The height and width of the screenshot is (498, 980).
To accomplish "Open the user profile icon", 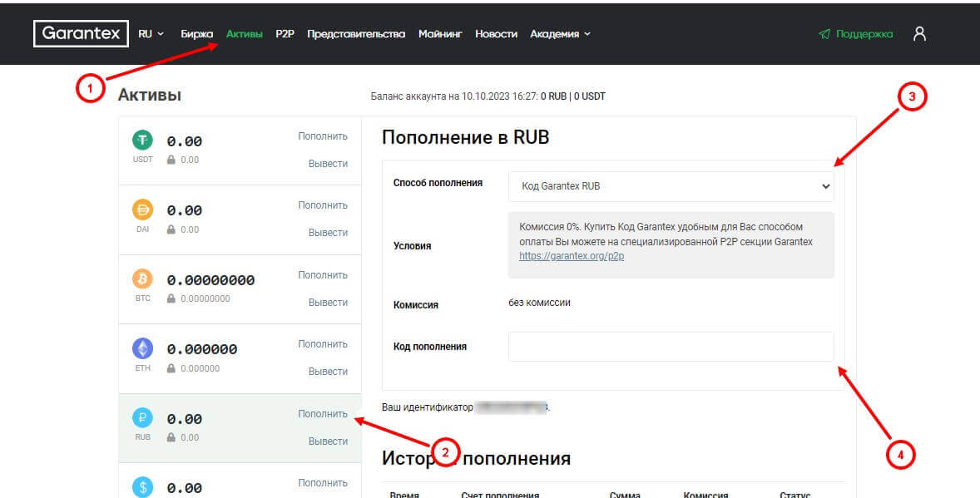I will [x=919, y=33].
